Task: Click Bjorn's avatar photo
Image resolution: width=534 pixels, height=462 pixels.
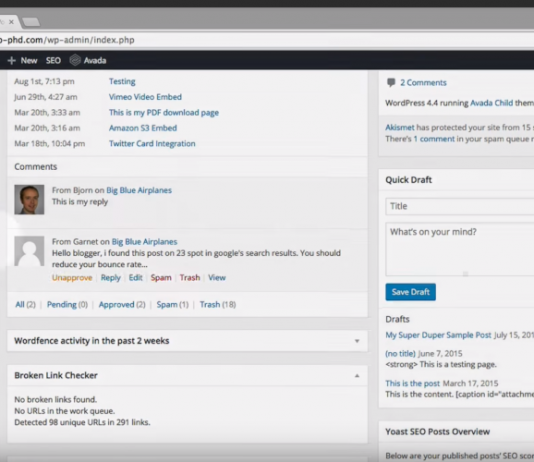Action: pos(29,200)
